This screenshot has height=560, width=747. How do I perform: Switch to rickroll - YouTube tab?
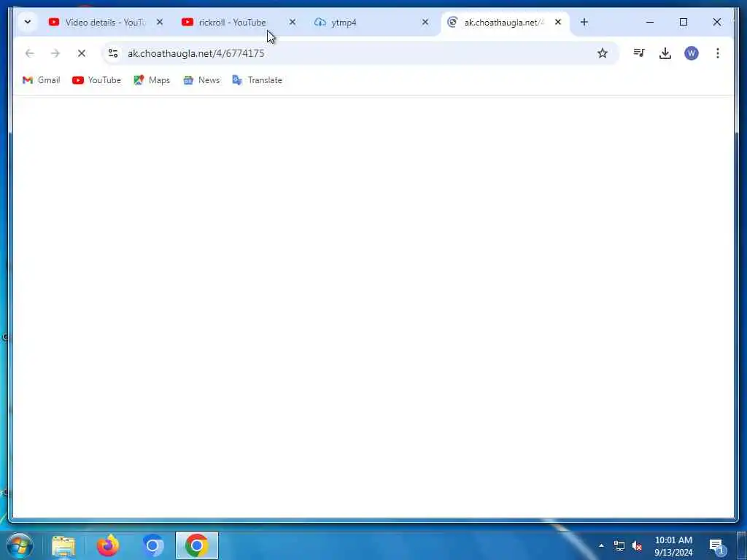coord(233,23)
